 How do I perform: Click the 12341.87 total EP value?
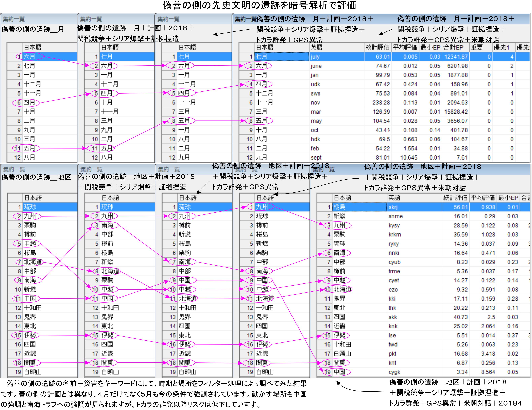[x=456, y=57]
